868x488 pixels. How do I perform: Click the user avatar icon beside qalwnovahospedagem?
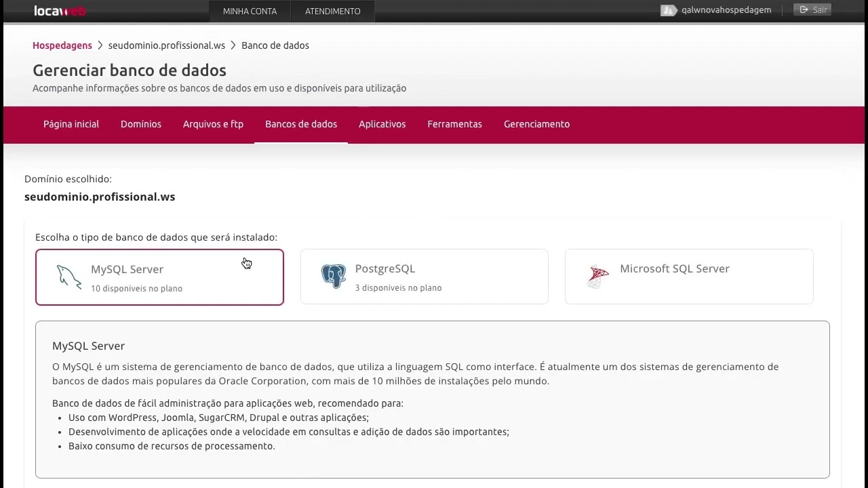point(669,10)
